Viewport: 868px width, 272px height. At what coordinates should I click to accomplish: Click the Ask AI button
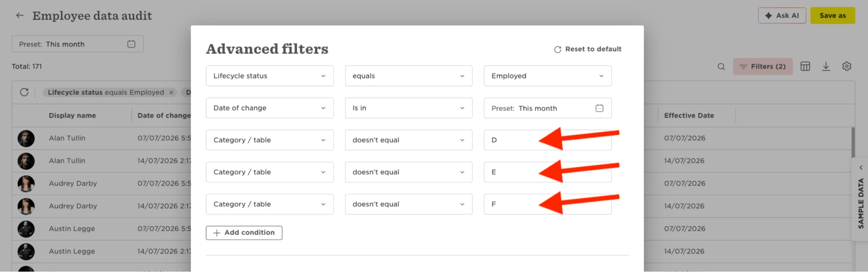[782, 16]
